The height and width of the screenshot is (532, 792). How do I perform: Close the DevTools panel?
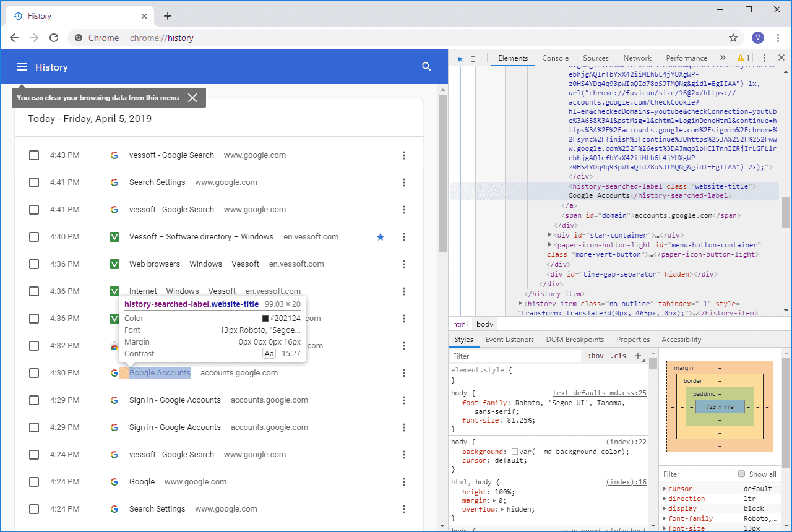tap(781, 58)
